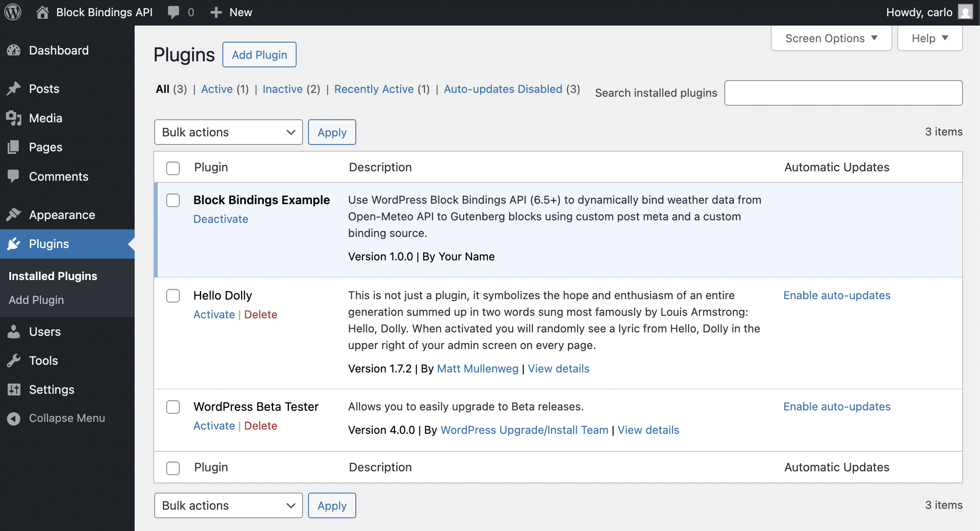Open Tools using the wrench icon
This screenshot has height=531, width=980.
(14, 361)
